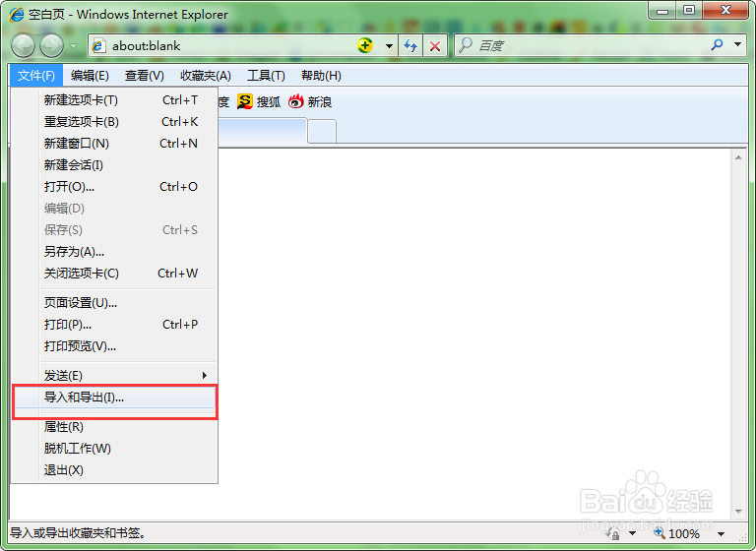This screenshot has height=551, width=756.
Task: Select 关闭选项卡(C) menu entry
Action: point(114,274)
